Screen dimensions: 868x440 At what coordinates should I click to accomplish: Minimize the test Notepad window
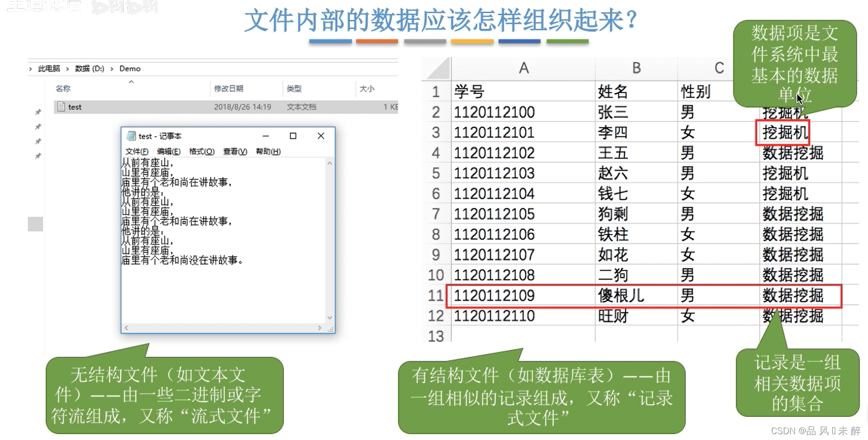(265, 136)
